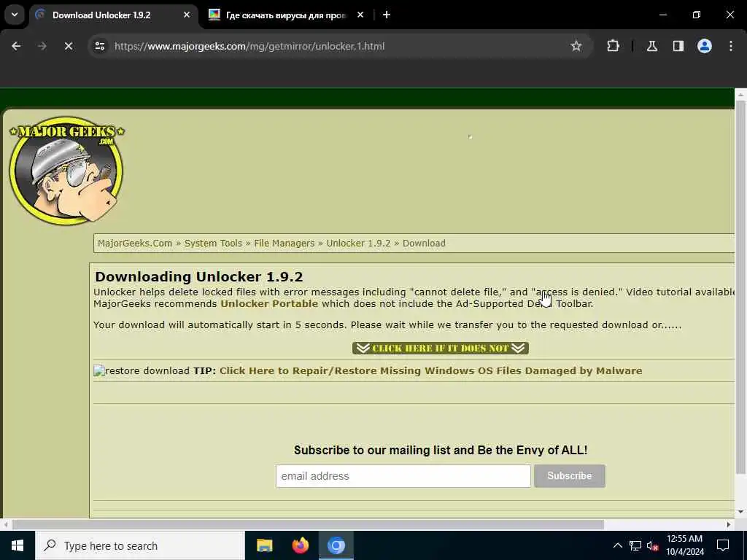The image size is (747, 560).
Task: Open a new browser tab
Action: pyautogui.click(x=387, y=15)
